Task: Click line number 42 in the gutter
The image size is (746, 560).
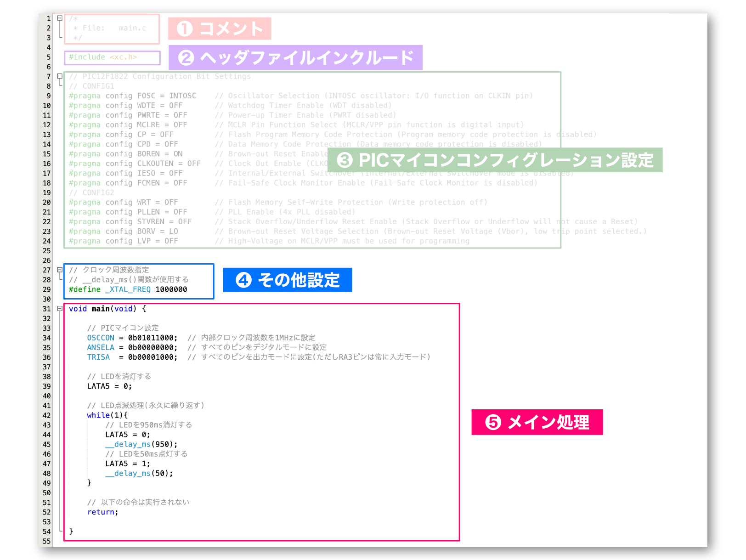Action: coord(47,415)
